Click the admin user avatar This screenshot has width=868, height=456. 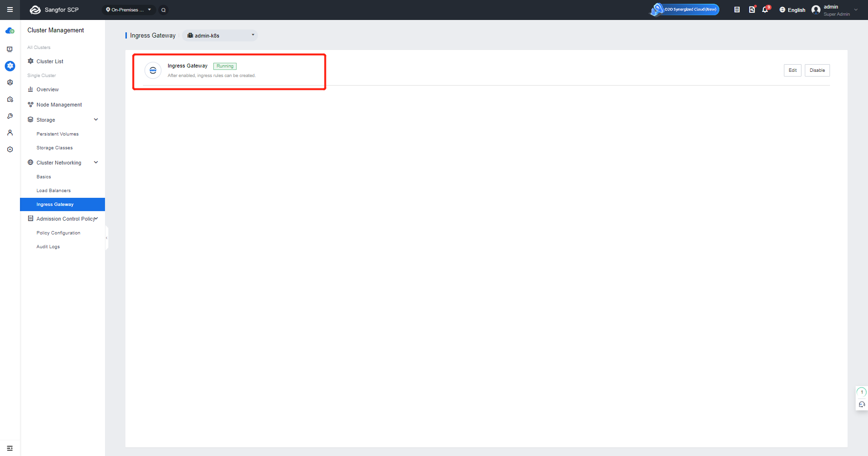tap(816, 10)
